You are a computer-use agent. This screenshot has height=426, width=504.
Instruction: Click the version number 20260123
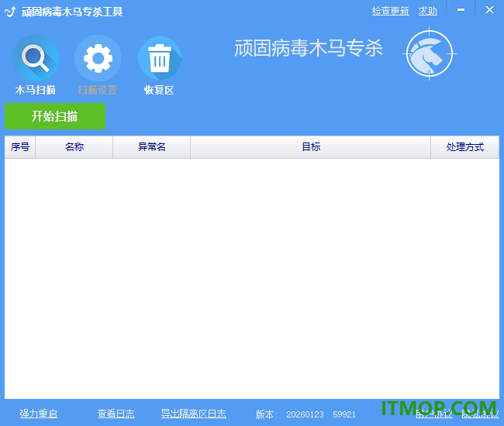coord(305,414)
